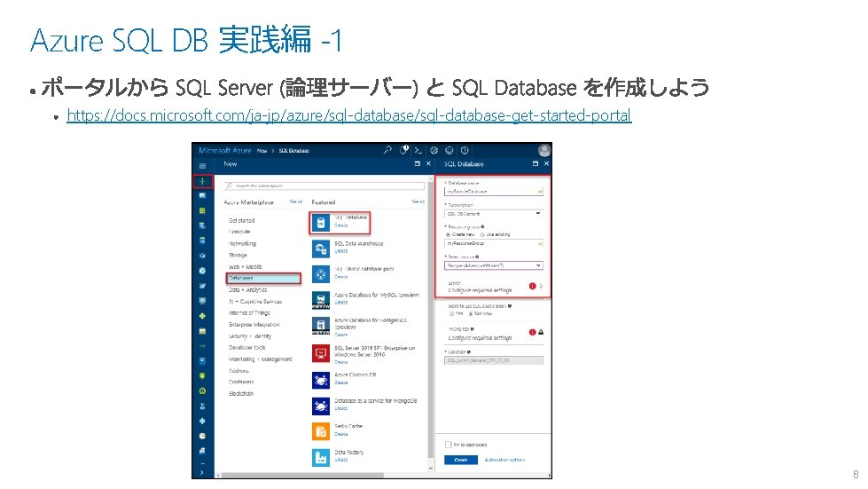Open the Subscription dropdown
Viewport: 868px width, 489px height.
[494, 213]
